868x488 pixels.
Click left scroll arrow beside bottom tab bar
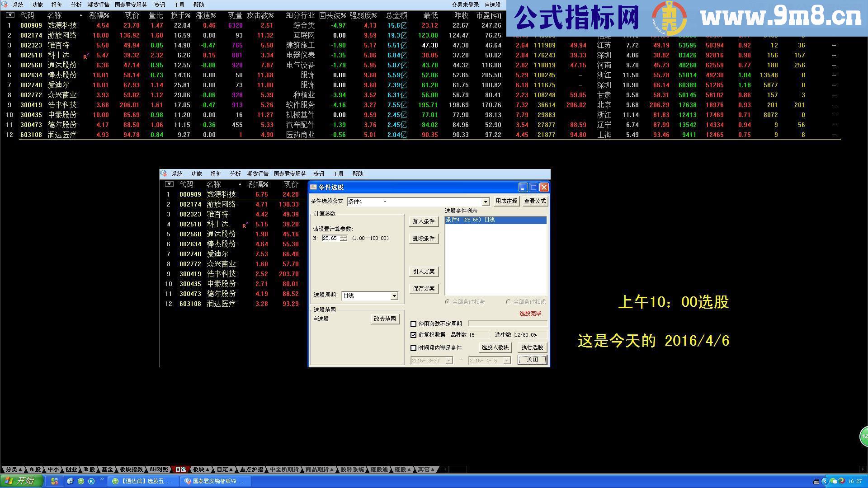[445, 469]
